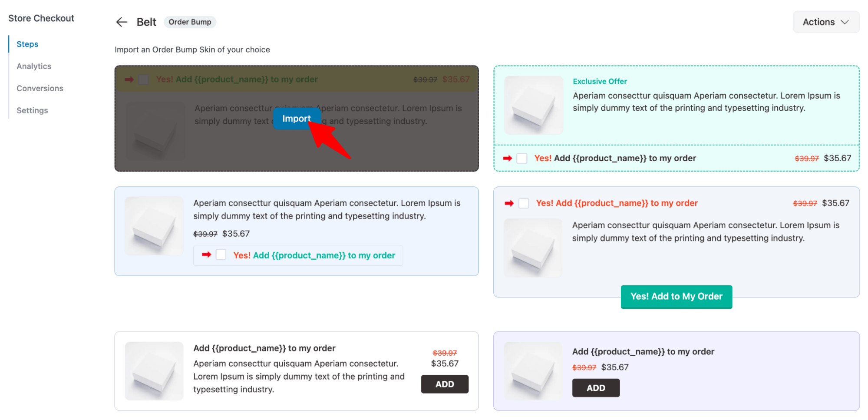The height and width of the screenshot is (420, 868).
Task: Switch to the Analytics section
Action: point(34,66)
